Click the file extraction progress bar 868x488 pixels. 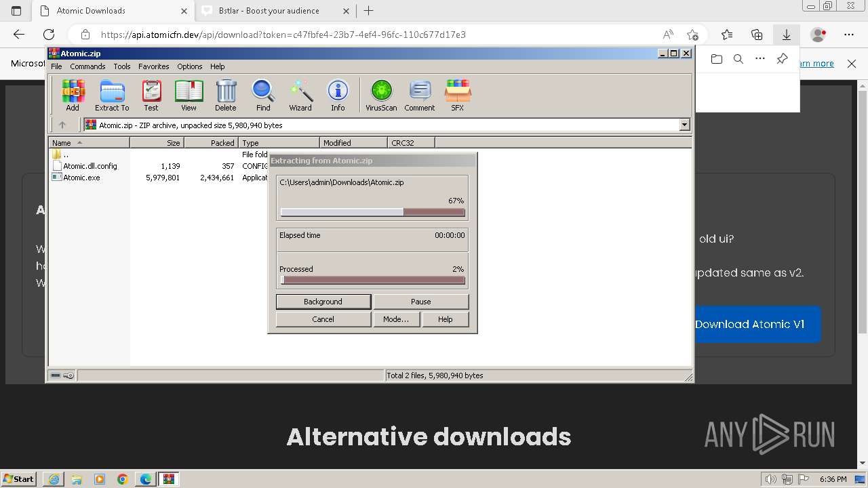(372, 212)
